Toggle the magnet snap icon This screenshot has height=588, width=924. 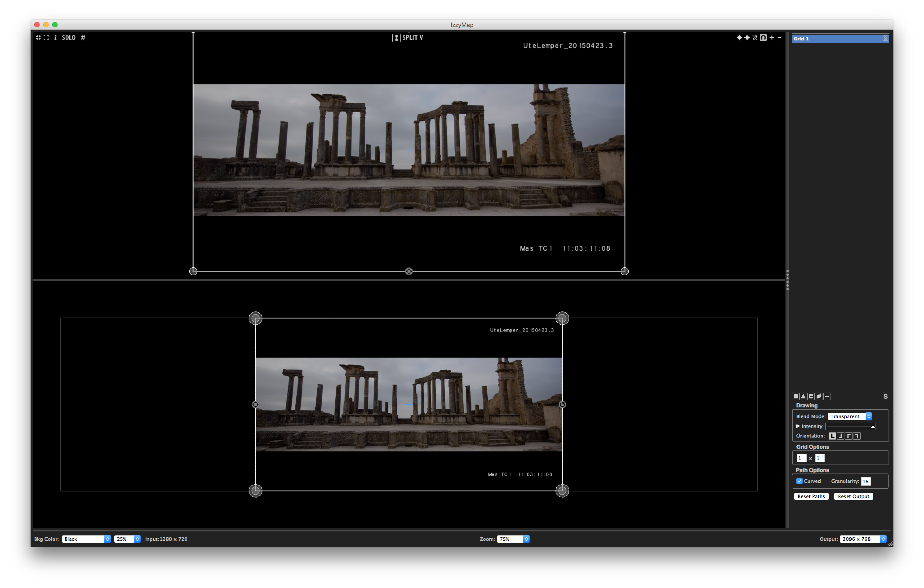pos(763,38)
